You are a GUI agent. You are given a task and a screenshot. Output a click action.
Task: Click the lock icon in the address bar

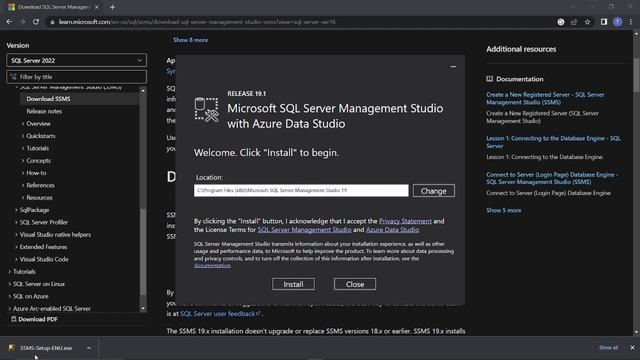pos(52,22)
